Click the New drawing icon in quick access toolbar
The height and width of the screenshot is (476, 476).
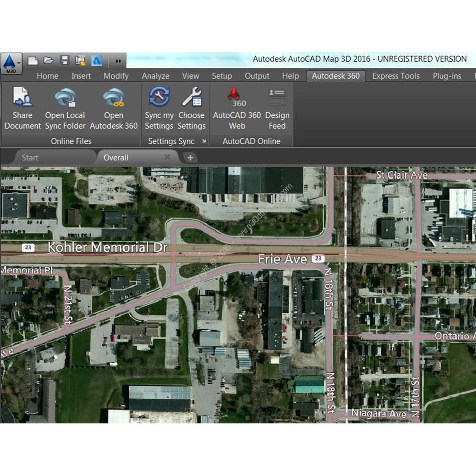pyautogui.click(x=33, y=61)
